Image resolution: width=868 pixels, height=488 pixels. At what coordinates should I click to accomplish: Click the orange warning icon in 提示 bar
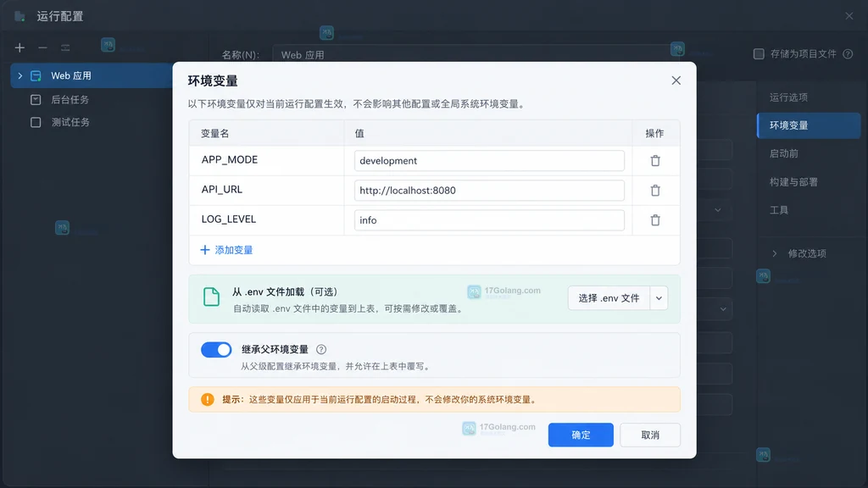tap(208, 400)
